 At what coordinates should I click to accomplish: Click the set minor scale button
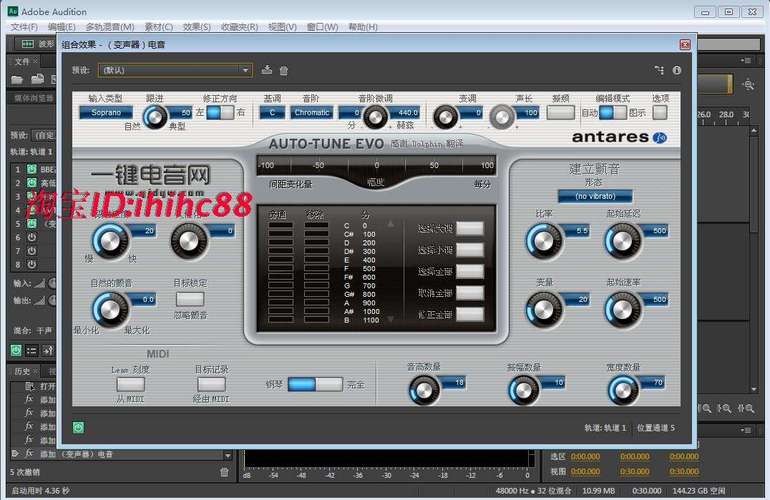[x=470, y=250]
